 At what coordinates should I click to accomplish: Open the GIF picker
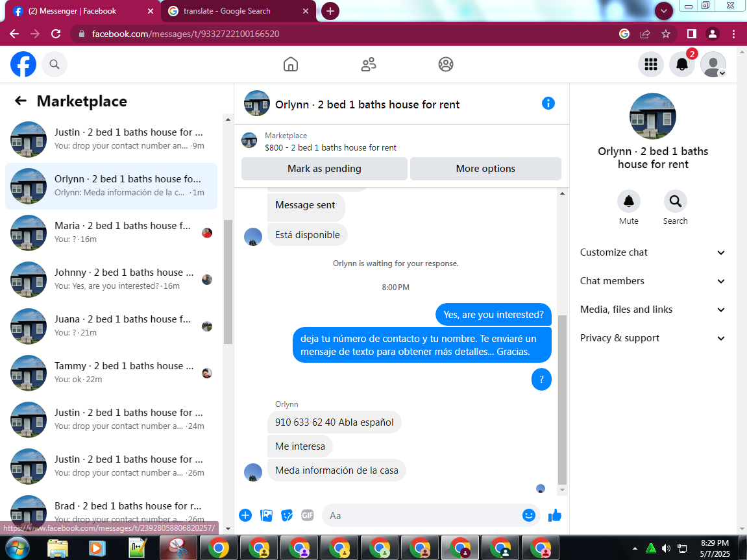coord(307,515)
